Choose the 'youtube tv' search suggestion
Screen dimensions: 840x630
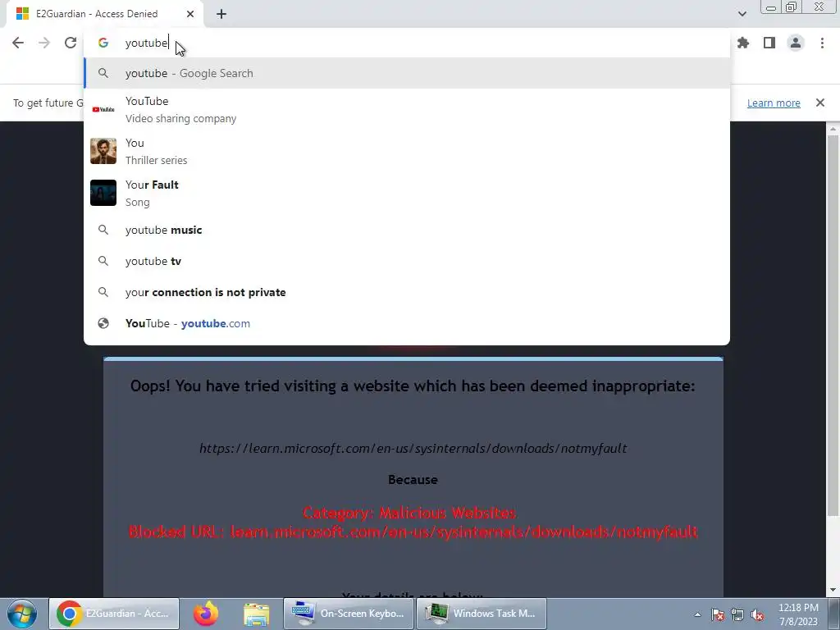coord(407,261)
